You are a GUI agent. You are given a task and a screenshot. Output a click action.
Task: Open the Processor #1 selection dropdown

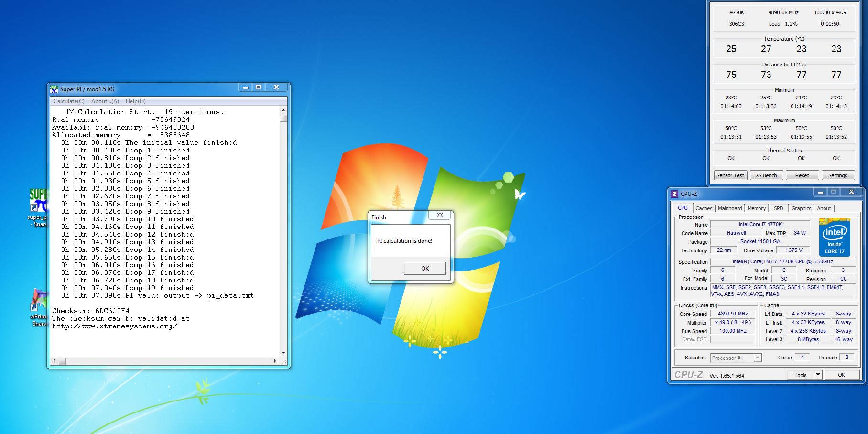tap(736, 358)
